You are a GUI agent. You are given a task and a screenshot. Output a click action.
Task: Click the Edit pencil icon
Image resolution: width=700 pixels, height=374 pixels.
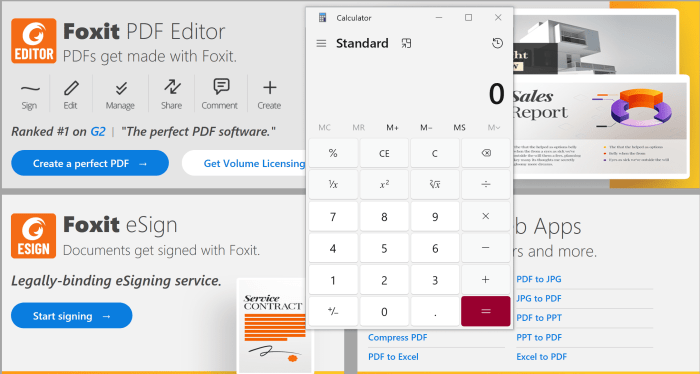coord(71,88)
